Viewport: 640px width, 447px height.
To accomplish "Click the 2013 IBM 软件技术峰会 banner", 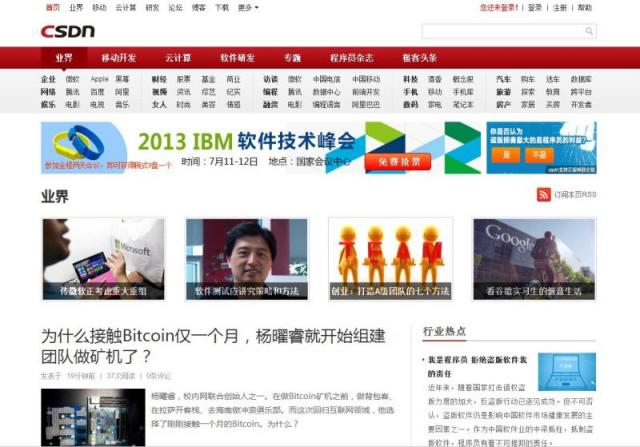I will coord(261,148).
